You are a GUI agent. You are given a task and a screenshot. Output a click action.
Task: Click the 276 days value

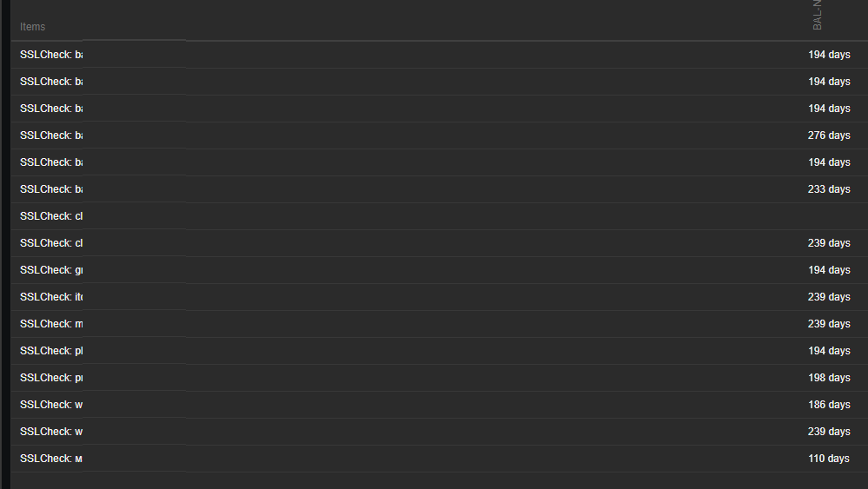tap(828, 135)
